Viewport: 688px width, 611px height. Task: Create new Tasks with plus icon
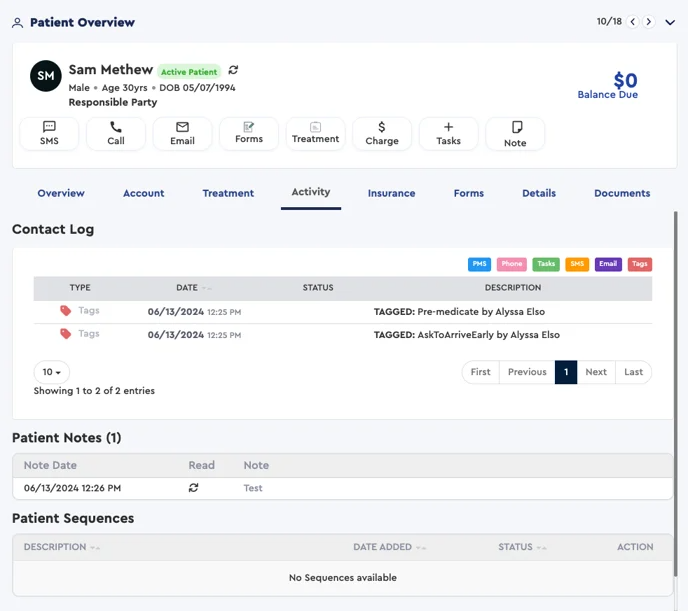[448, 134]
